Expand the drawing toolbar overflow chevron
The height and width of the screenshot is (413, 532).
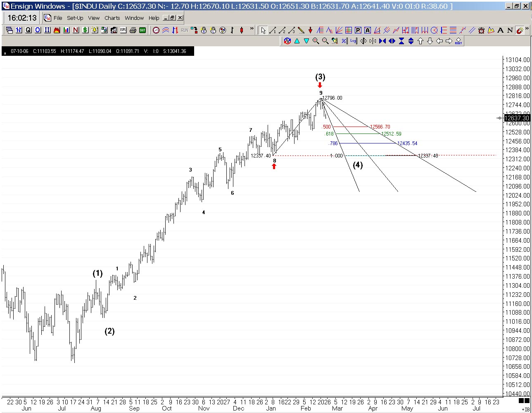click(528, 29)
